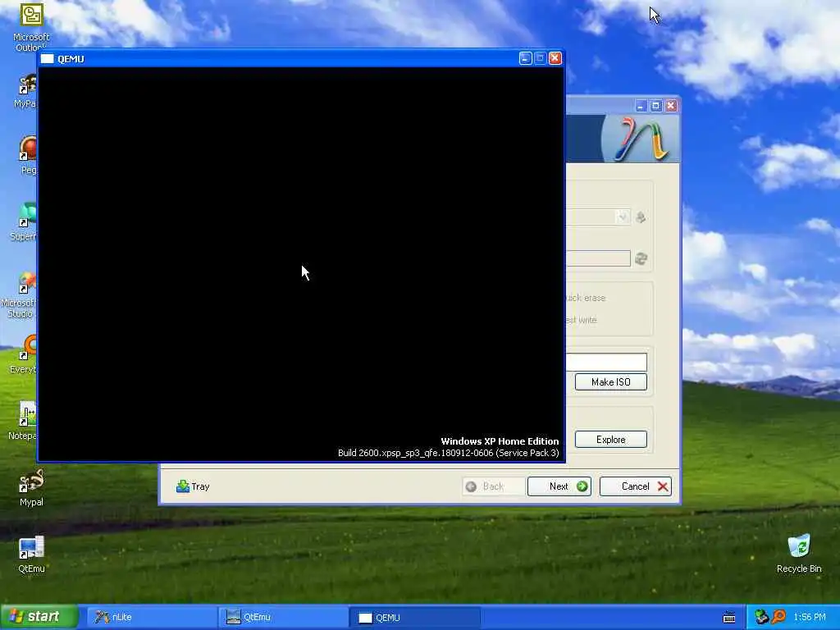The width and height of the screenshot is (840, 630).
Task: Click Make ISO button in nLite
Action: [610, 382]
